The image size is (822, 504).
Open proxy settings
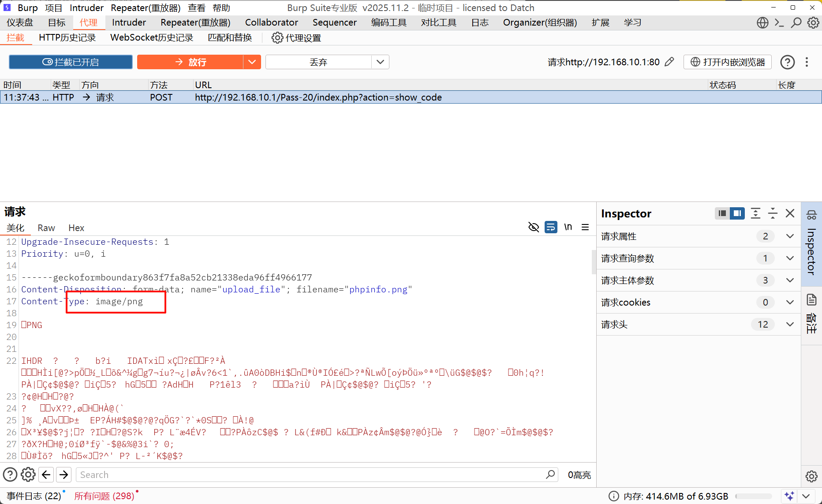(x=296, y=38)
